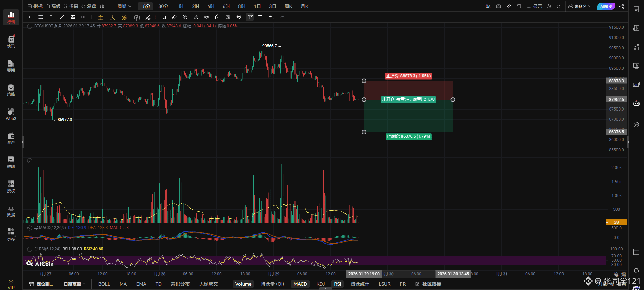Click the 止损价 88878.3 label
The width and height of the screenshot is (644, 290).
pyautogui.click(x=409, y=76)
